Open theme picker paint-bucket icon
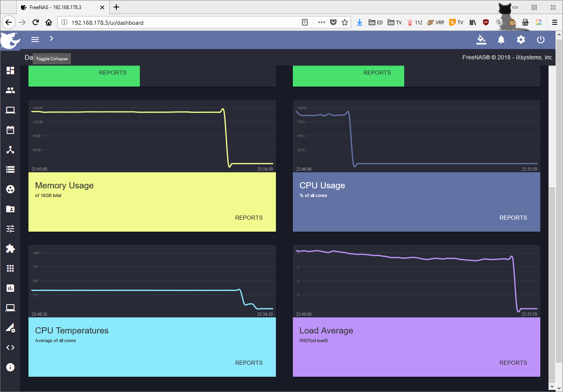This screenshot has height=392, width=563. tap(481, 40)
